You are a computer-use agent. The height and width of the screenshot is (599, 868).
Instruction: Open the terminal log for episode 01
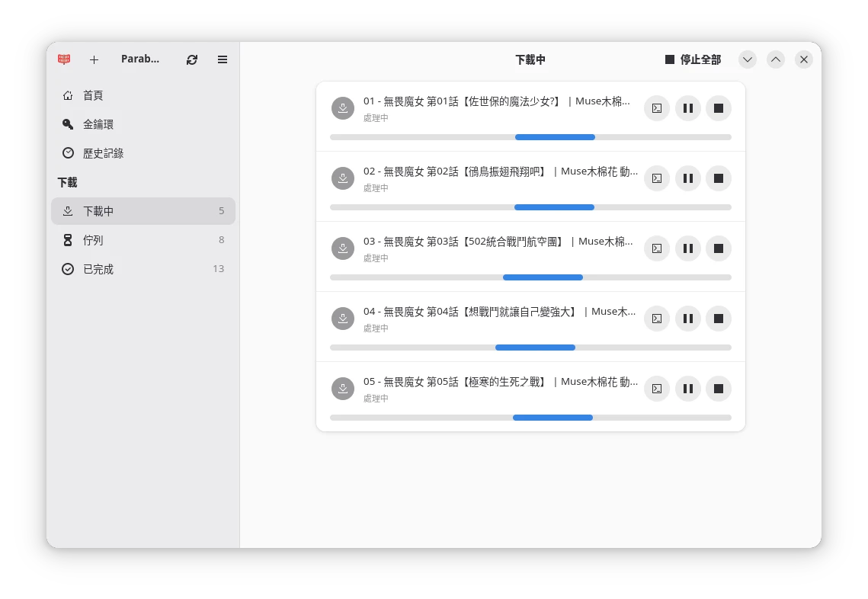[657, 108]
